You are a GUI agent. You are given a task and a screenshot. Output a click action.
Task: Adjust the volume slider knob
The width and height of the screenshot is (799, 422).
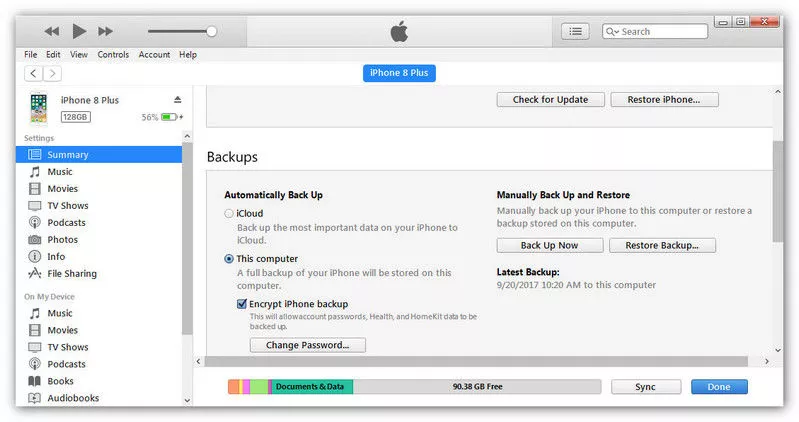(211, 32)
